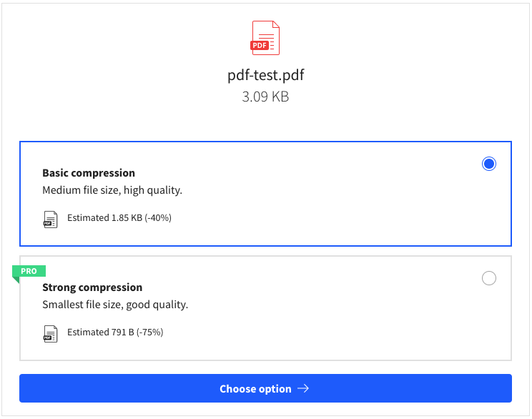This screenshot has height=419, width=532.
Task: Click the file icon beside Estimated 1.85 KB
Action: [50, 220]
